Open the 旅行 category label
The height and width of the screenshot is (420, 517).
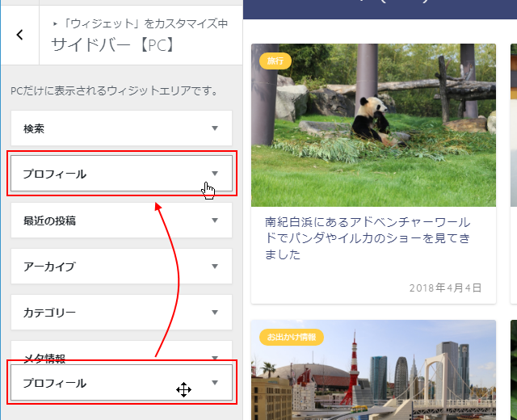point(275,61)
